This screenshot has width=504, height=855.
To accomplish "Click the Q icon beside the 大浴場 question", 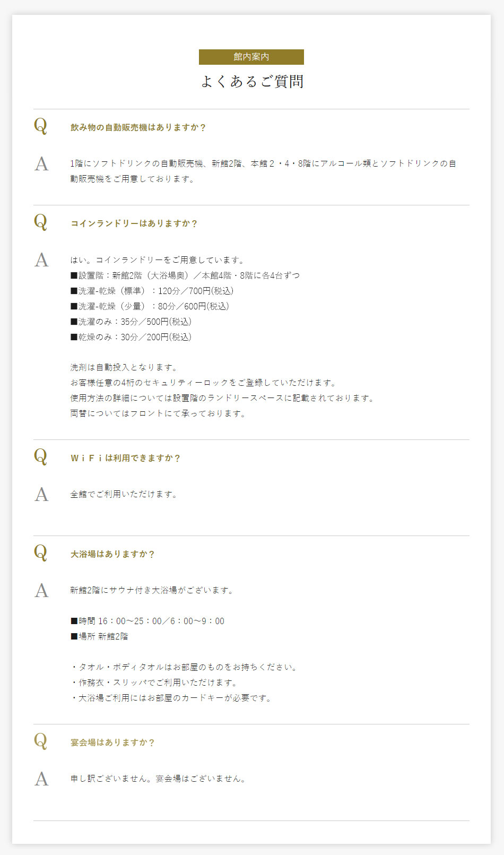I will coord(41,553).
